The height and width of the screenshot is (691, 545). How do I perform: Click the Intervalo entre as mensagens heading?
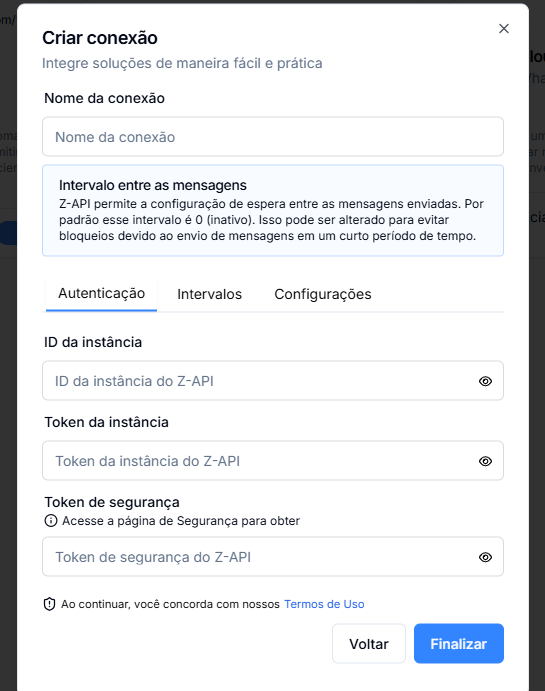click(x=153, y=185)
